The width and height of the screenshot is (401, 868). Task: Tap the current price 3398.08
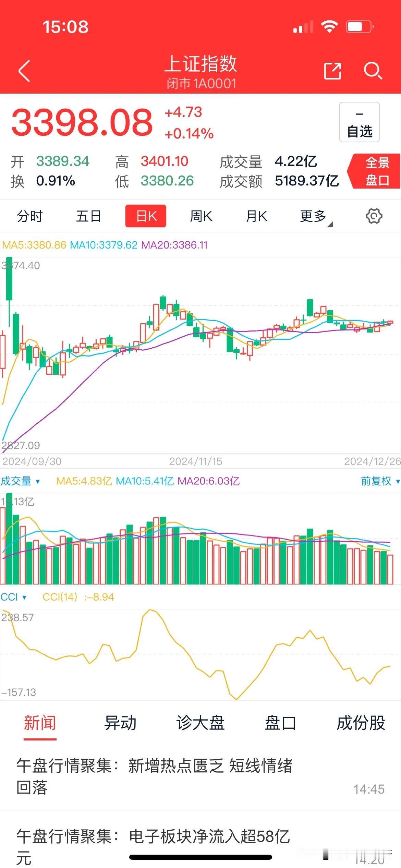(x=82, y=122)
